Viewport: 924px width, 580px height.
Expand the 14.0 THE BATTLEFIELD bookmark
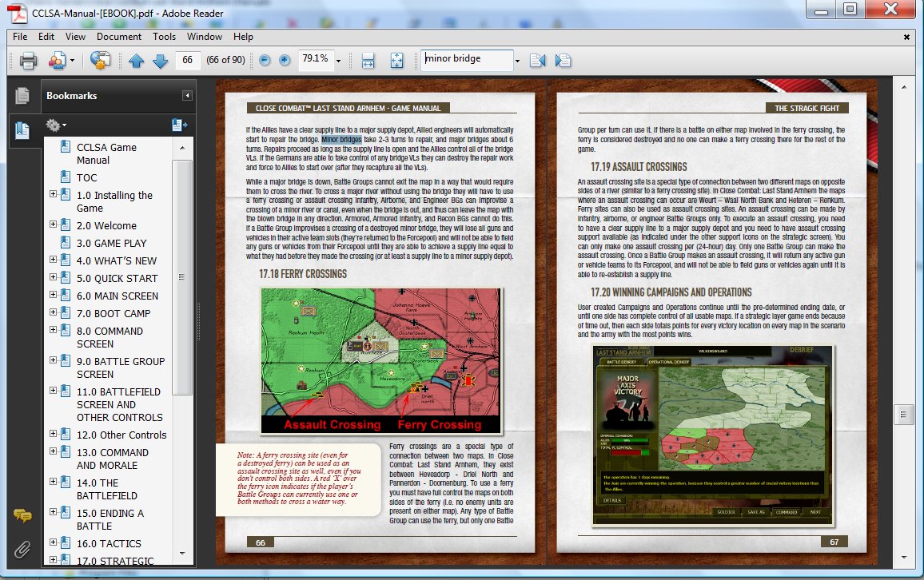[x=53, y=482]
